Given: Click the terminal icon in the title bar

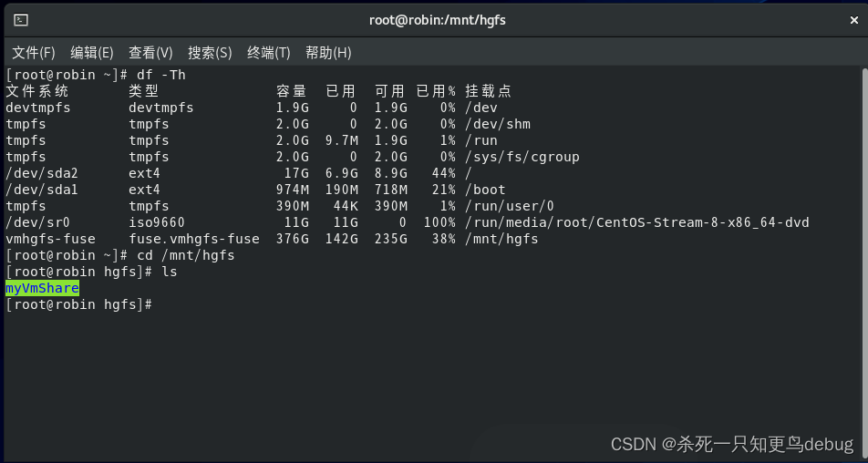Looking at the screenshot, I should 21,20.
